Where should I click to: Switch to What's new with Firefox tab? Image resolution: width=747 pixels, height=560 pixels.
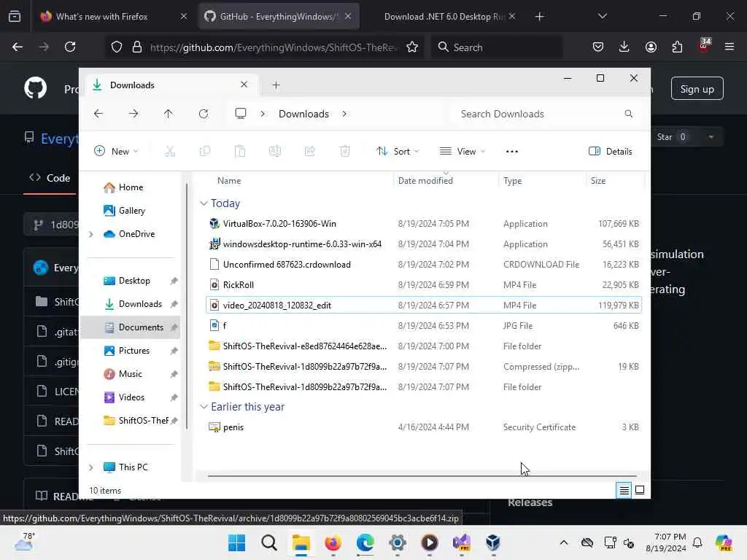click(113, 16)
